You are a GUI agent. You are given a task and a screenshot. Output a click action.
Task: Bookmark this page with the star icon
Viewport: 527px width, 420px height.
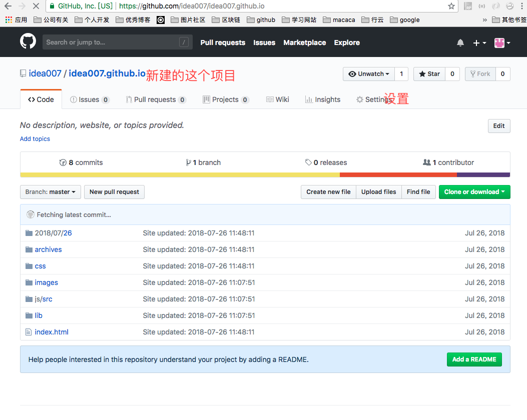tap(451, 6)
